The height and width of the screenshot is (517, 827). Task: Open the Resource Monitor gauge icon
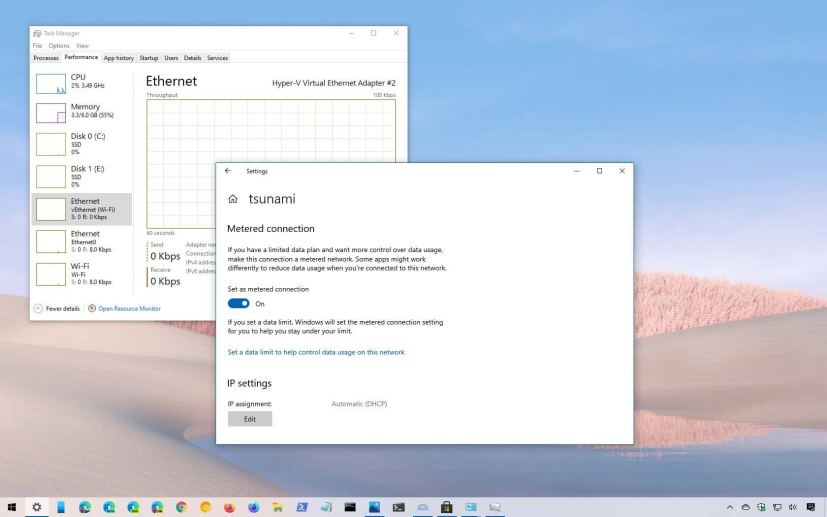92,308
